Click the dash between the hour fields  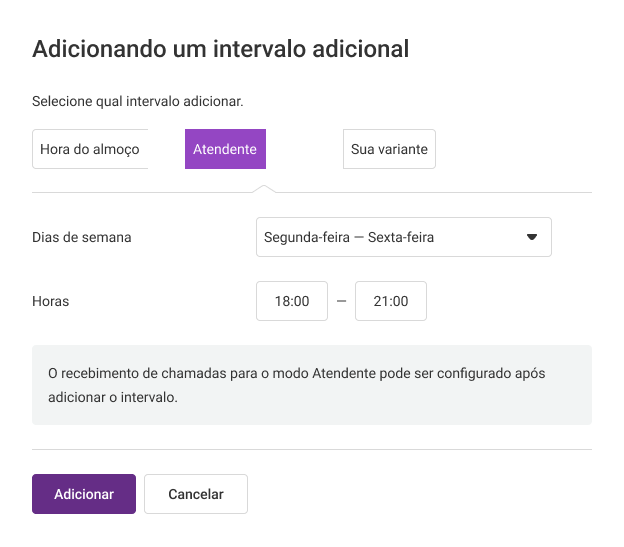341,301
